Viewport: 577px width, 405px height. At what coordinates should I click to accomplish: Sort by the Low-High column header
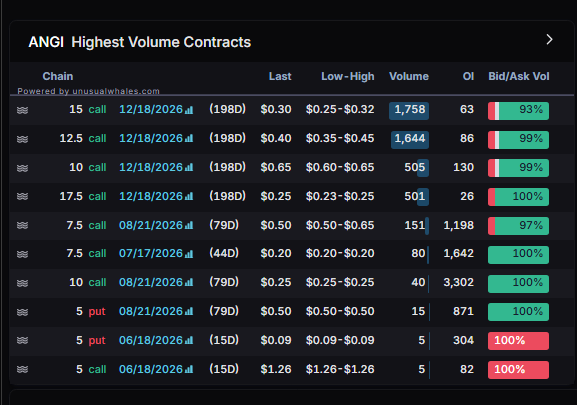tap(348, 76)
